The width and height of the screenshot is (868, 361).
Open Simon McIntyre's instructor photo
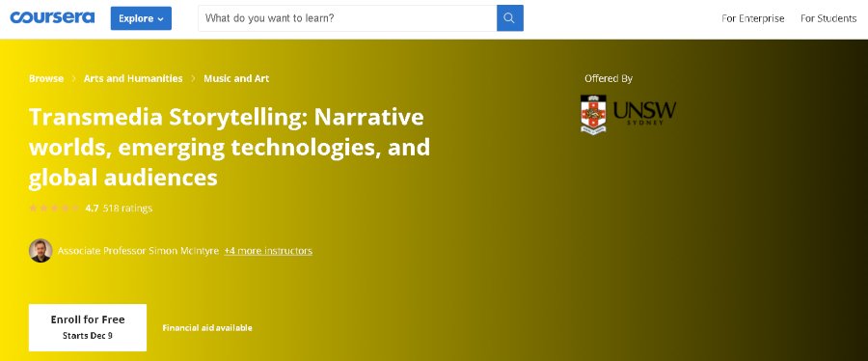pos(41,251)
